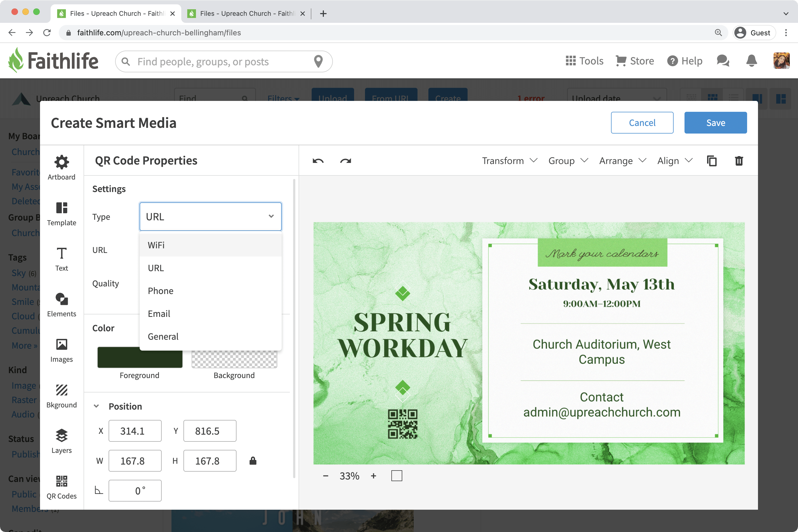Edit the X position field

tap(135, 431)
